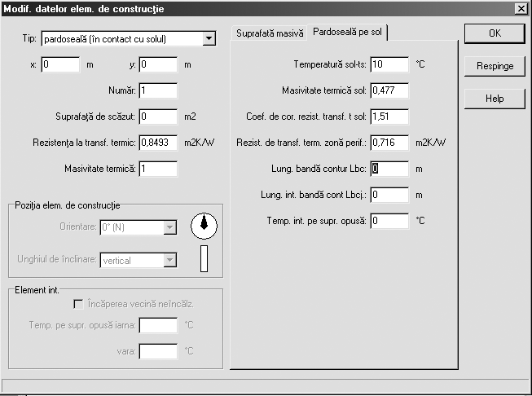Open the Tip dropdown list
This screenshot has height=396, width=532.
[x=209, y=38]
